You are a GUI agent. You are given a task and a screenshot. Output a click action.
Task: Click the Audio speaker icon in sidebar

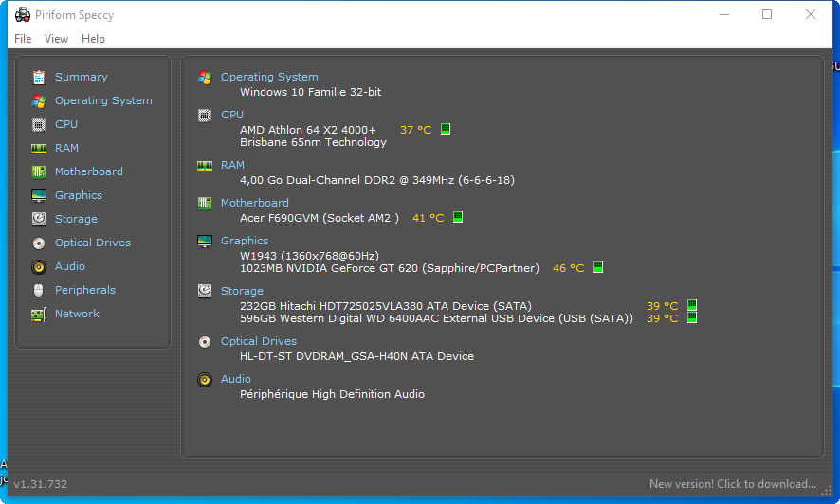tap(39, 266)
